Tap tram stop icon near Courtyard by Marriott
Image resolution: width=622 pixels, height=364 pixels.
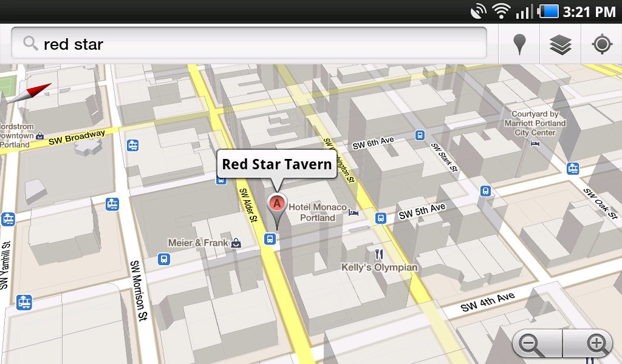tap(573, 169)
